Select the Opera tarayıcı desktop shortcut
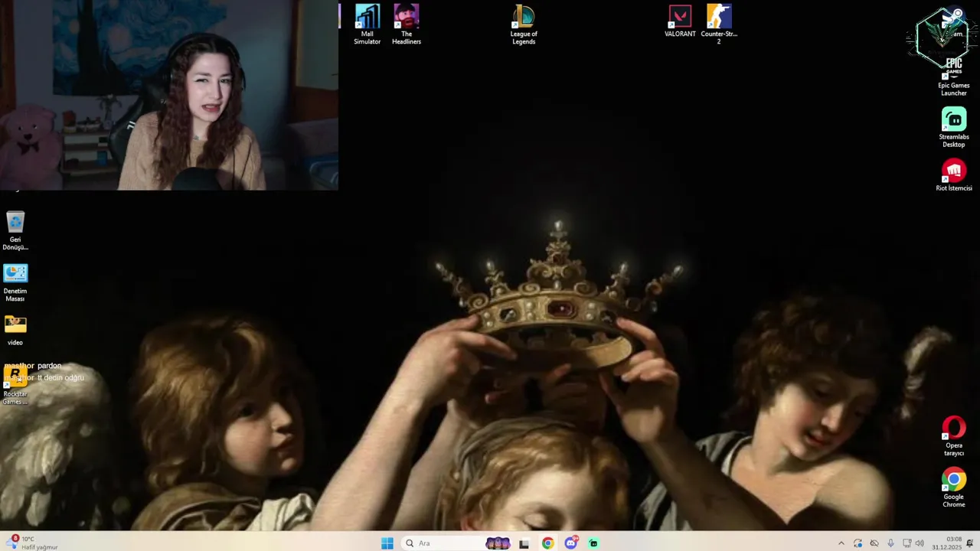The width and height of the screenshot is (980, 551). tap(953, 436)
